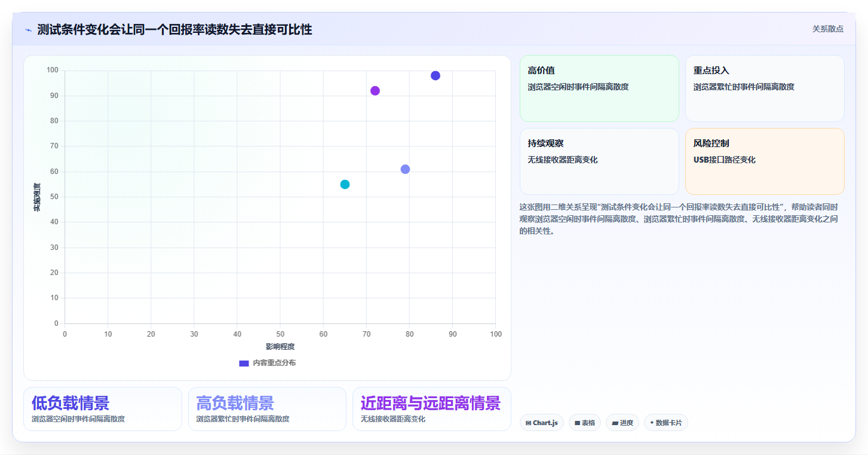Click 浏览器繁忙时事件间隔离散度 in 重点投入 card

point(744,87)
